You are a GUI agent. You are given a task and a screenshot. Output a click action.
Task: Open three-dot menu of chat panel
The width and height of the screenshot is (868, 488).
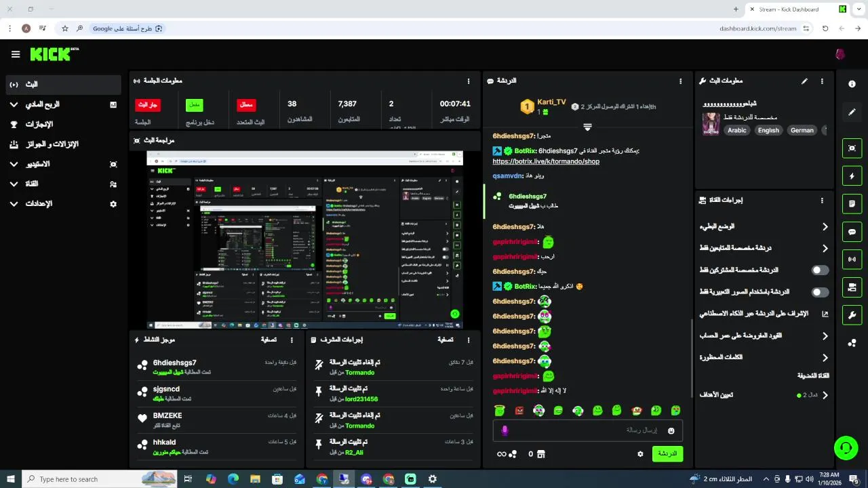[x=681, y=81]
